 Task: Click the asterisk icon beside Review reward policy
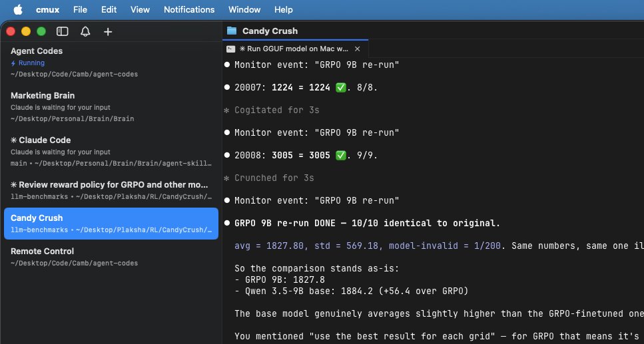13,185
